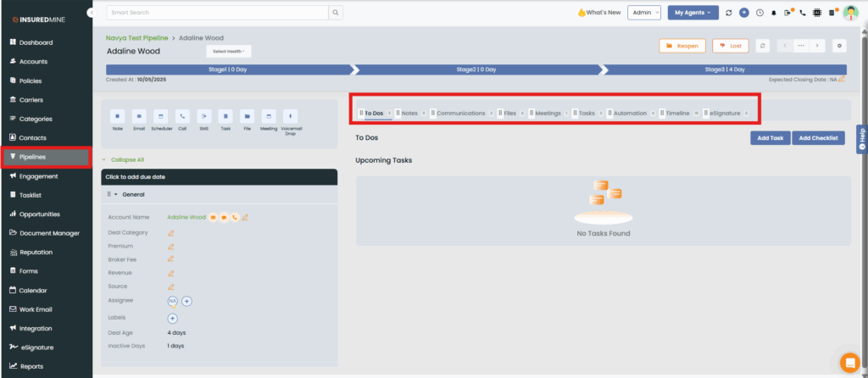
Task: Click the history clock icon in header
Action: coord(759,13)
